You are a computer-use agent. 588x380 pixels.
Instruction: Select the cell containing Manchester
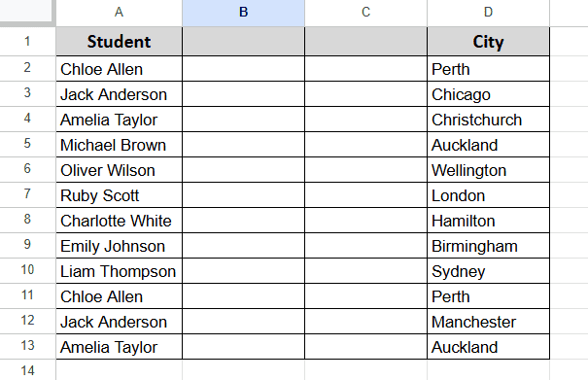click(x=488, y=322)
